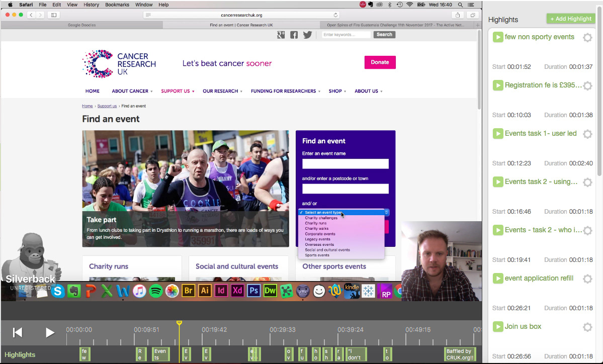Open Axure RP in the recorded dock

pos(385,292)
